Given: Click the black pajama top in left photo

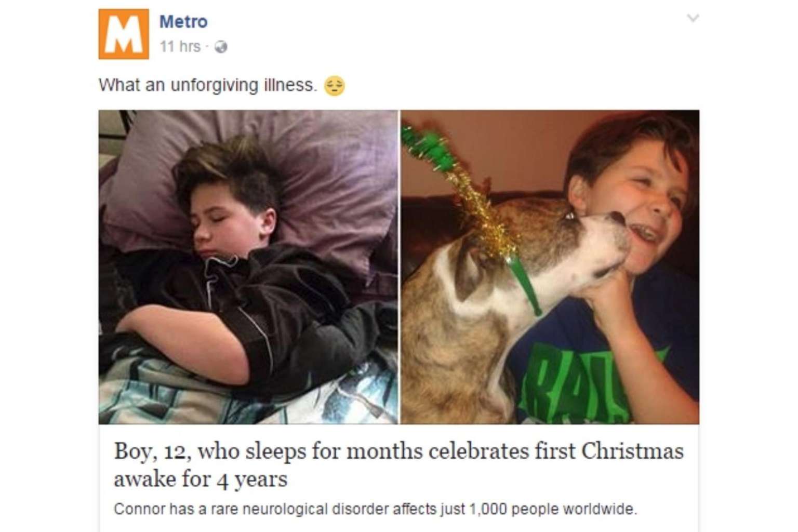Looking at the screenshot, I should coord(260,312).
